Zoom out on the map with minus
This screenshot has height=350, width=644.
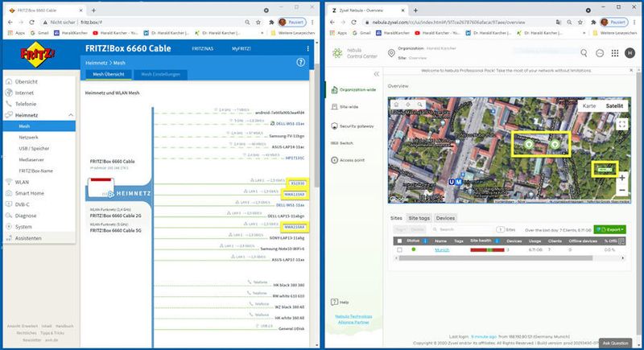pos(622,191)
